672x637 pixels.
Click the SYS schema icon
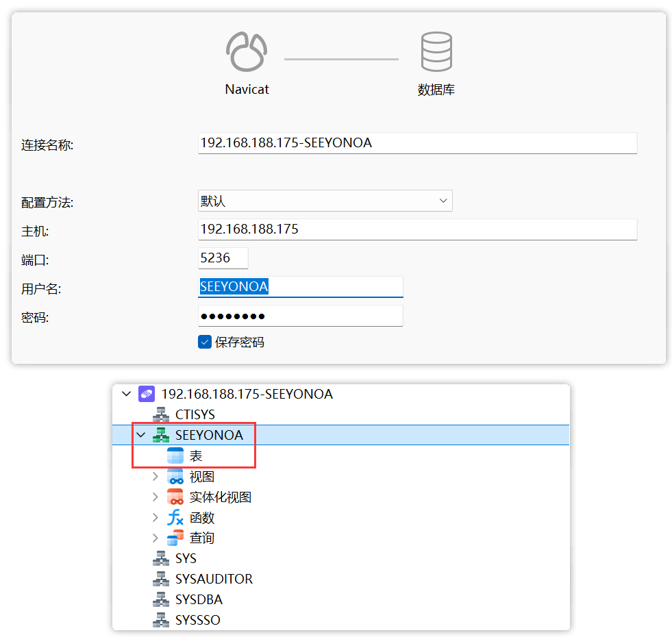point(161,558)
